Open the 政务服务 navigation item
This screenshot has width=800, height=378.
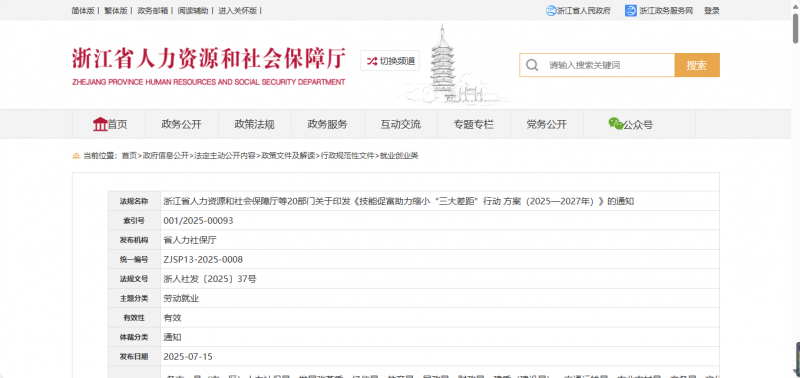click(328, 124)
